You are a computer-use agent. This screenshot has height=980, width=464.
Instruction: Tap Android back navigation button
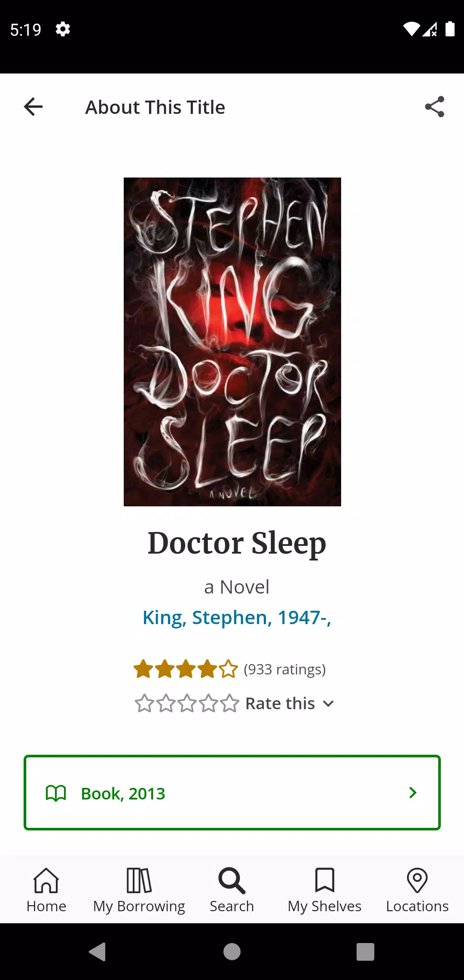(98, 952)
